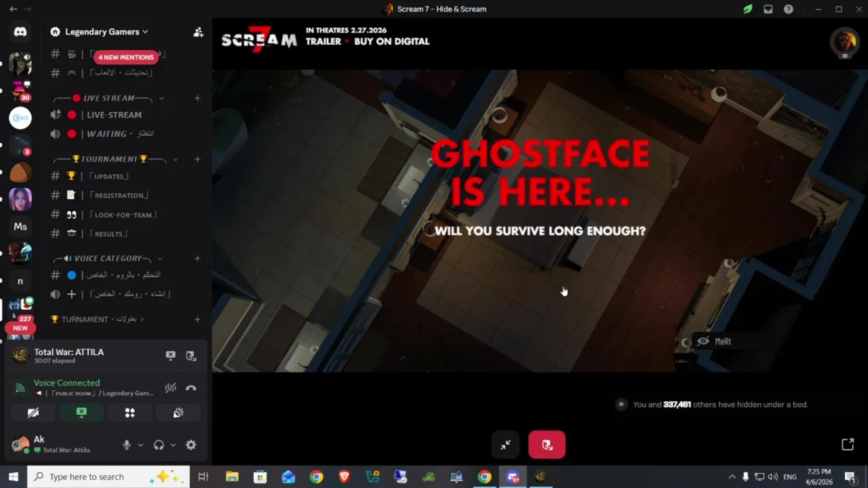Open activities launcher in voice panel
The height and width of the screenshot is (488, 868).
point(130,413)
